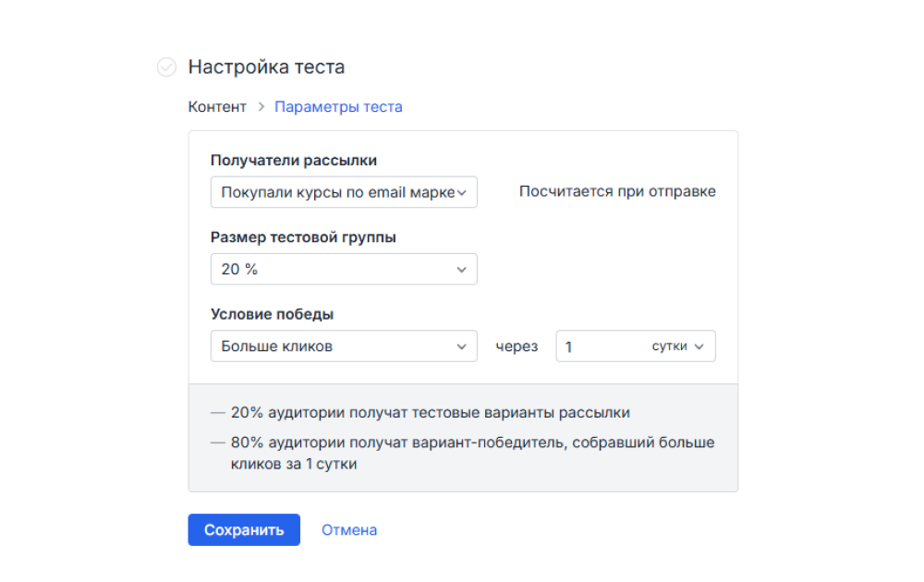This screenshot has width=924, height=582.
Task: Switch to the Контент breadcrumb step
Action: [x=217, y=106]
